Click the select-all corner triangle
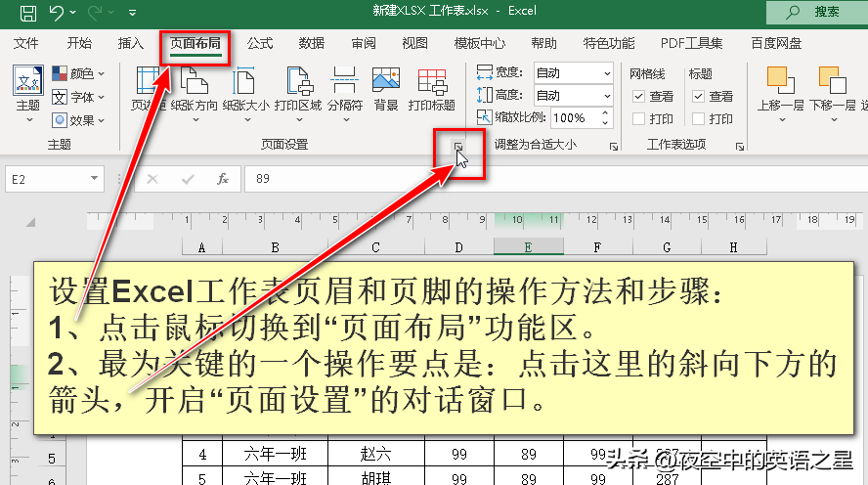Image resolution: width=868 pixels, height=485 pixels. point(30,223)
